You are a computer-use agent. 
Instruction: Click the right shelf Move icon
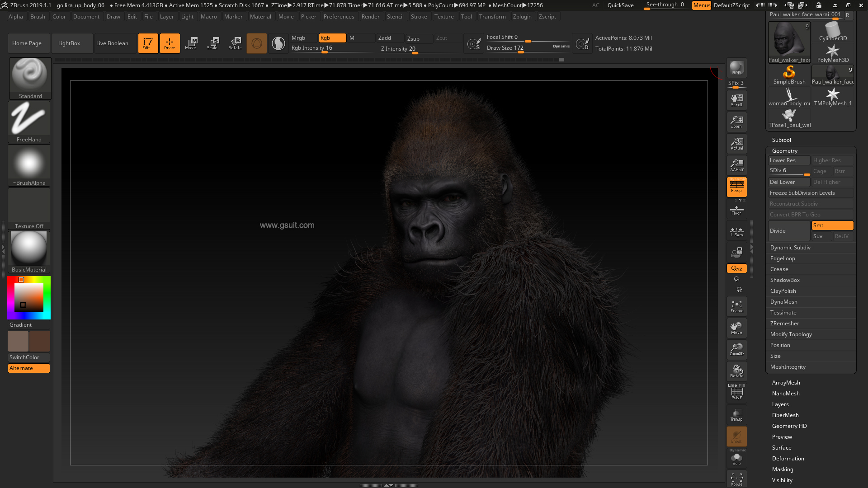(736, 328)
